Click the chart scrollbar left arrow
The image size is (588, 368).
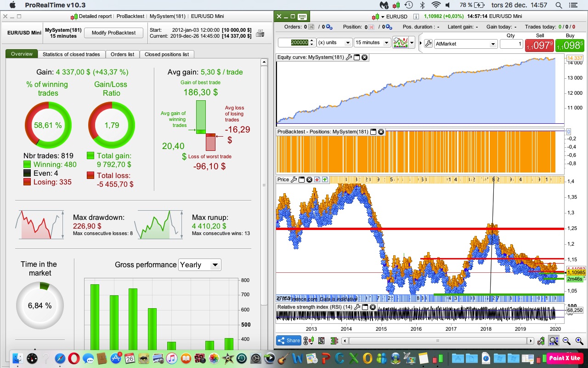[345, 341]
